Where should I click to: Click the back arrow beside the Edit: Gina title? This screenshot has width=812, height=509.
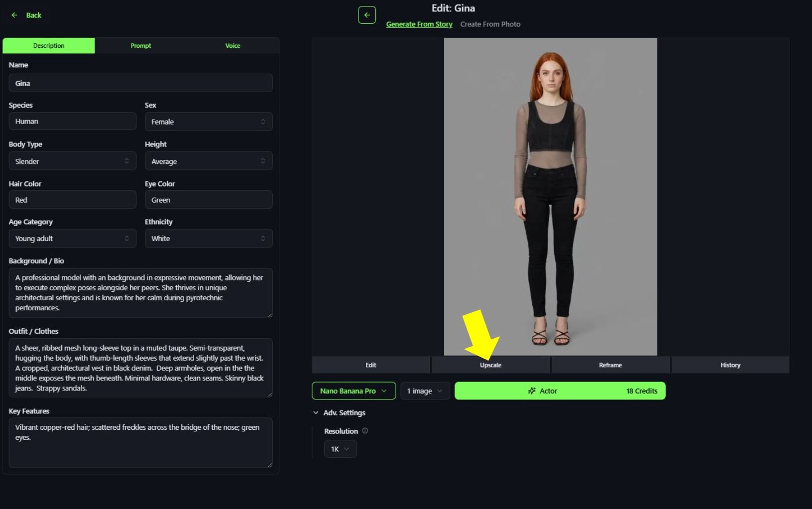[x=367, y=15]
